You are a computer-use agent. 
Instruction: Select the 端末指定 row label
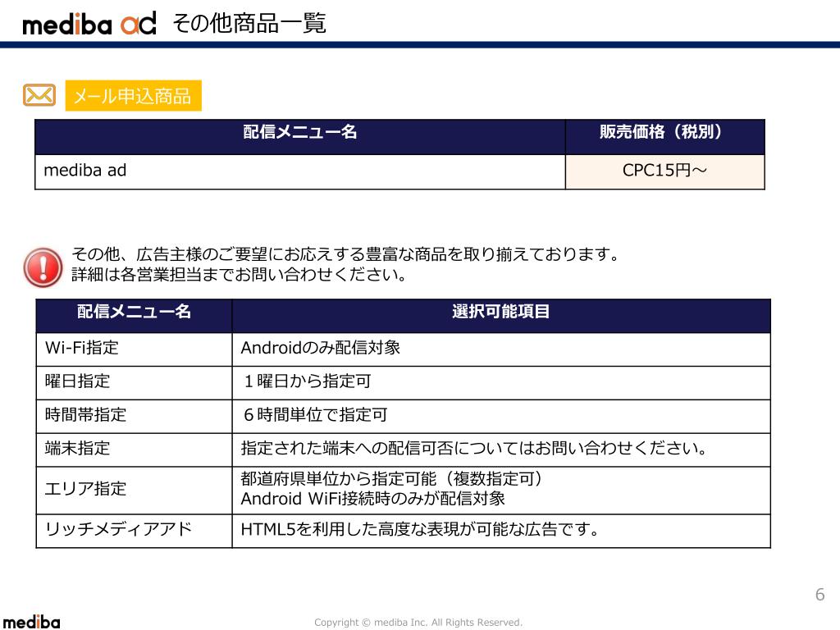[x=134, y=450]
